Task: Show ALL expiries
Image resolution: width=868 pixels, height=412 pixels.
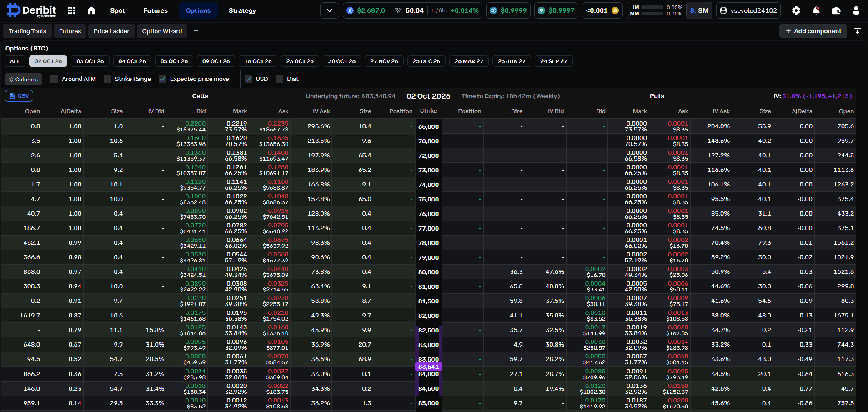Action: point(15,61)
